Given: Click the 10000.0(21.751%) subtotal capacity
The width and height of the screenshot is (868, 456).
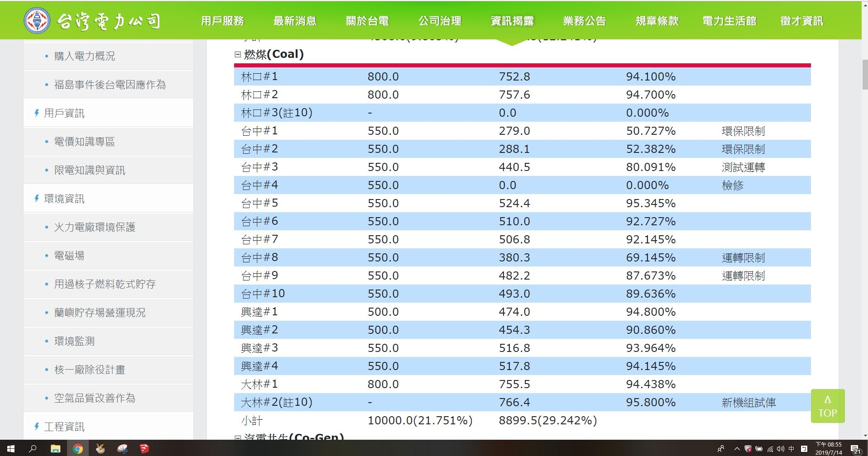Looking at the screenshot, I should tap(420, 420).
